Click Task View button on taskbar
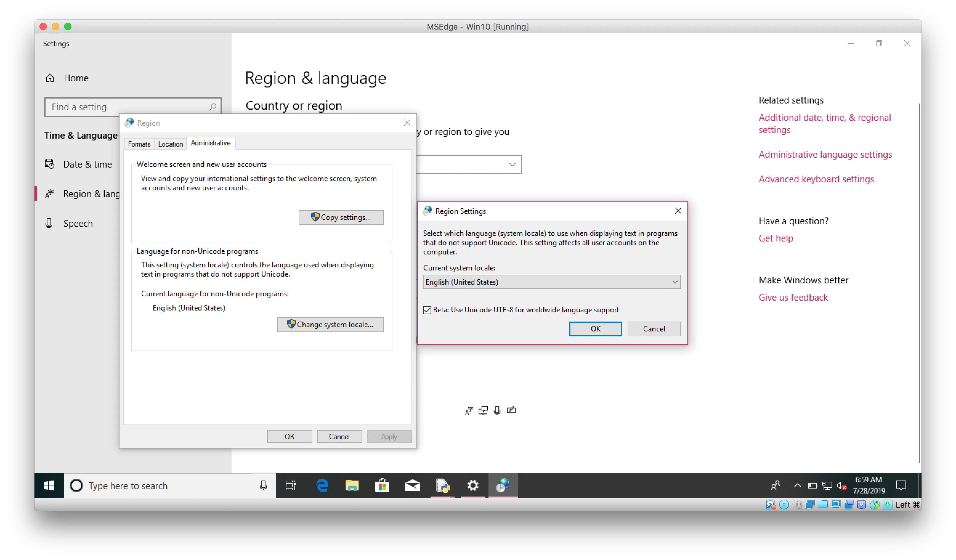The height and width of the screenshot is (560, 956). coord(291,486)
